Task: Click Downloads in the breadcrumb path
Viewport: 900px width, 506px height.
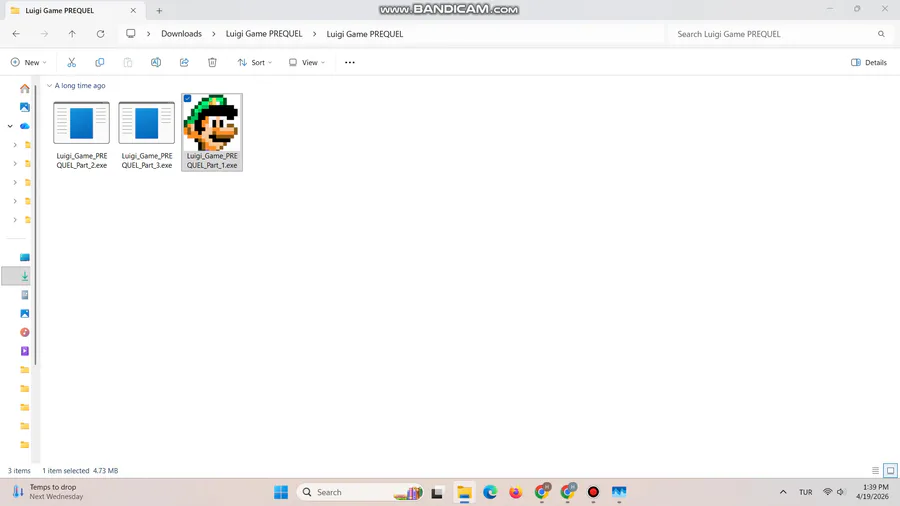Action: 181,34
